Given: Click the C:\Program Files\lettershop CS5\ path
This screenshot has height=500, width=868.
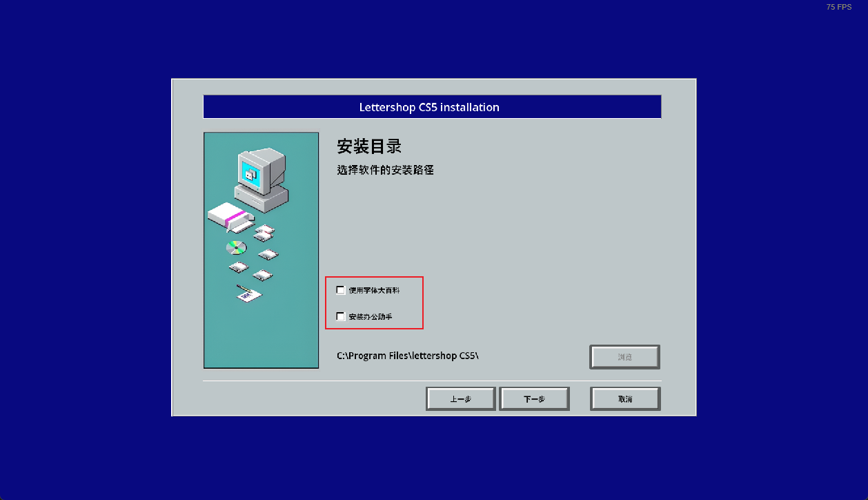Looking at the screenshot, I should pos(408,356).
